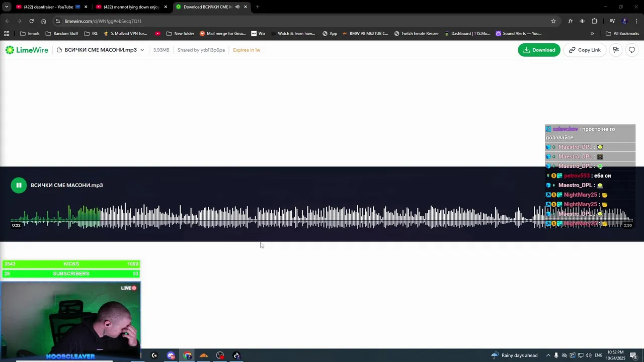Open the notification center icon

coord(634,355)
